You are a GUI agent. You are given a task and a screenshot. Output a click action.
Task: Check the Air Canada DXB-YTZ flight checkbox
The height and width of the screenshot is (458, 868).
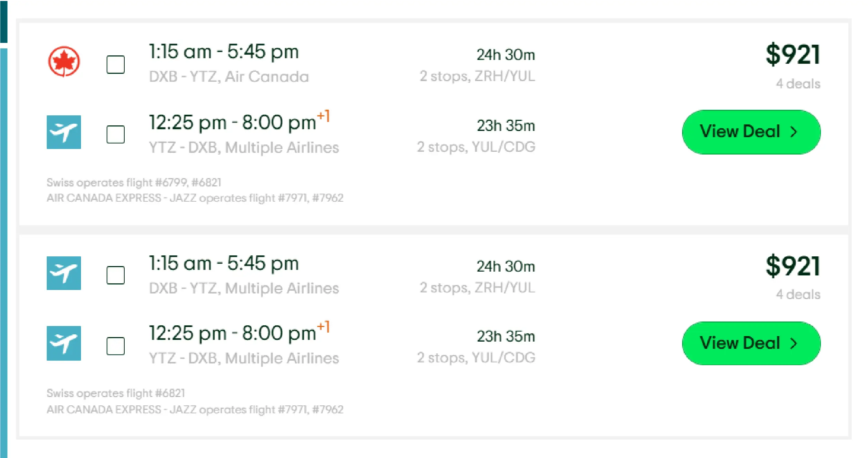115,64
